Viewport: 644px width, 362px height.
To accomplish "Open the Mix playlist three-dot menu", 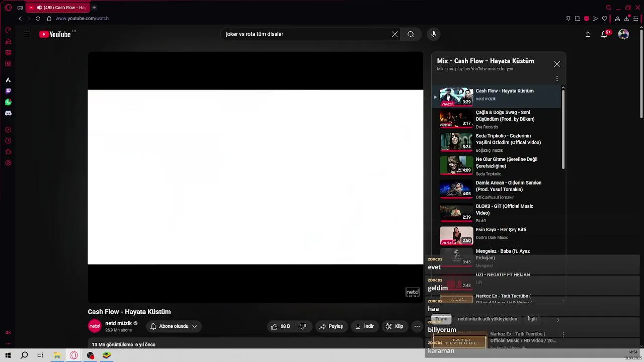I will 557,78.
